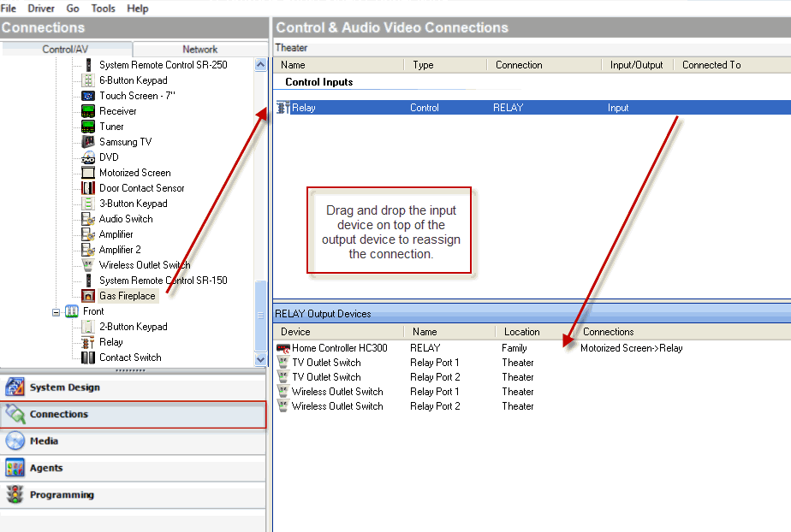Sort by the Connected To column

[732, 65]
